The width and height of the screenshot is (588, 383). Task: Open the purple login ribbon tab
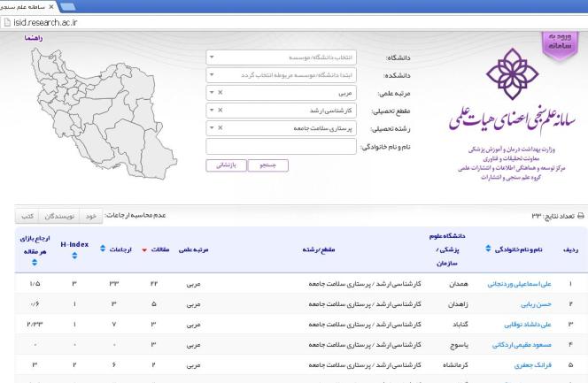560,45
